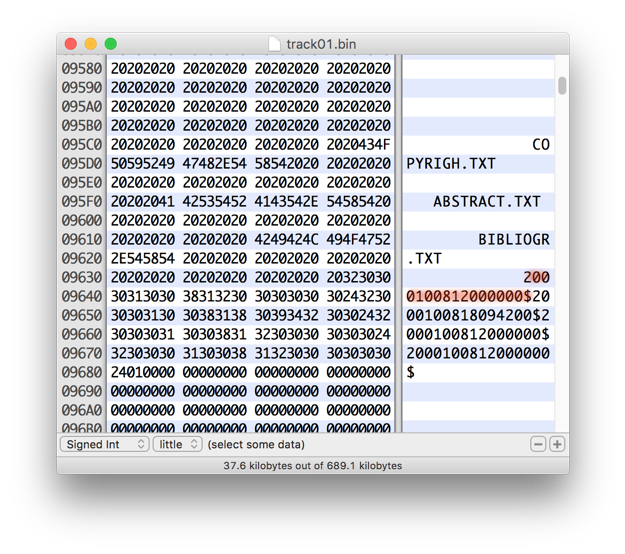Screen dimensions: 625x554
Task: Click the offset label 095C0
Action: coord(82,144)
